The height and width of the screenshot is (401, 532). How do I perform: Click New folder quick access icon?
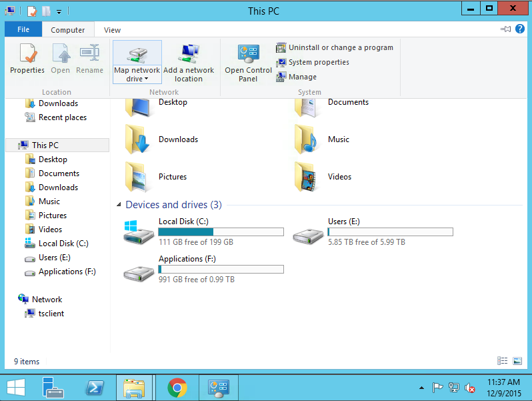pyautogui.click(x=46, y=11)
